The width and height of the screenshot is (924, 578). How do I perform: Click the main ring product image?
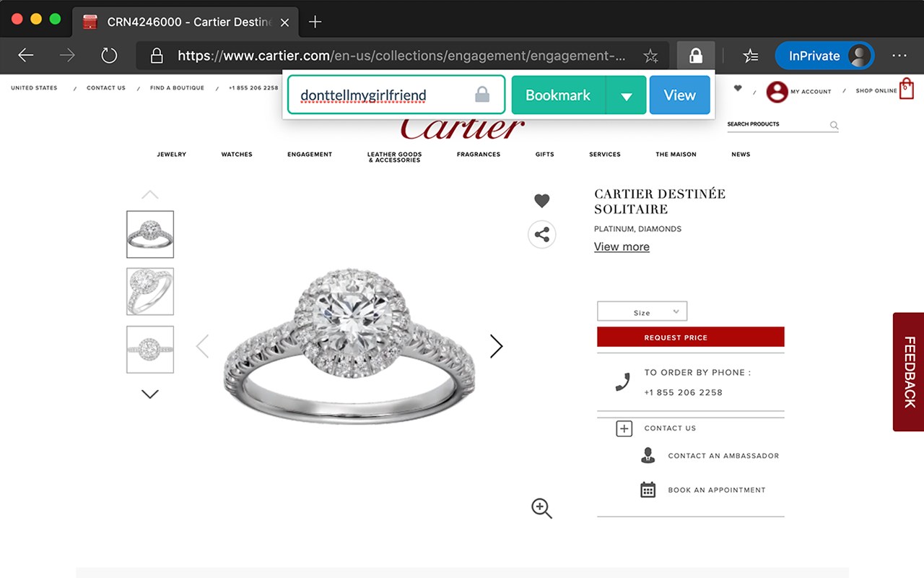(349, 345)
